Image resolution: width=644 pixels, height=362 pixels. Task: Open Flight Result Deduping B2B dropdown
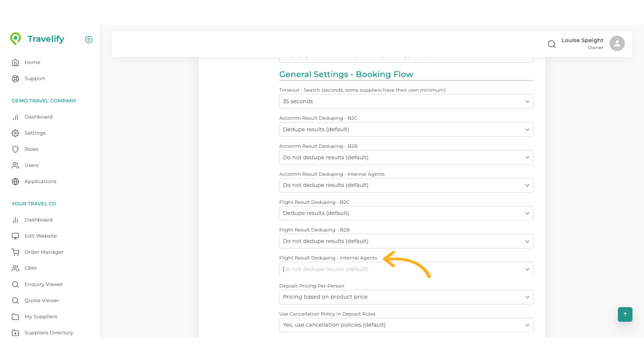click(406, 241)
